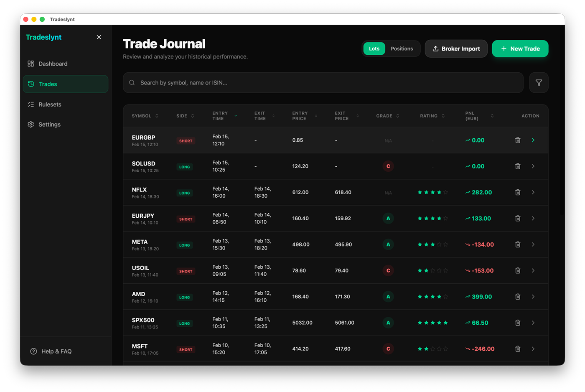Click the 399.00 PNL value

[x=482, y=297]
